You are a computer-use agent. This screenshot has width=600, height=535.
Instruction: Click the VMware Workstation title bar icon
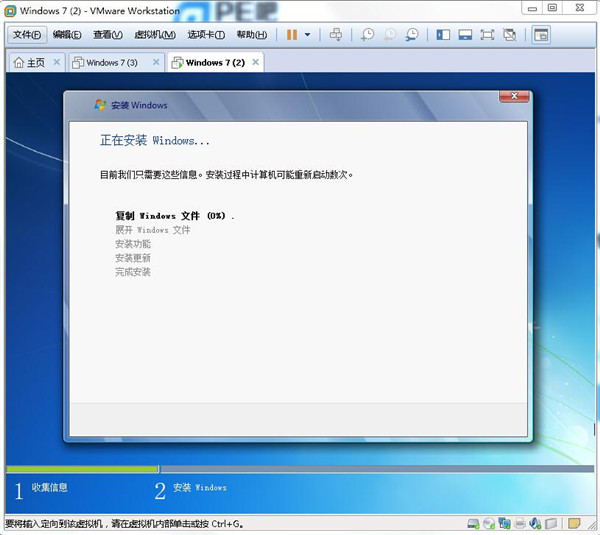pyautogui.click(x=10, y=11)
